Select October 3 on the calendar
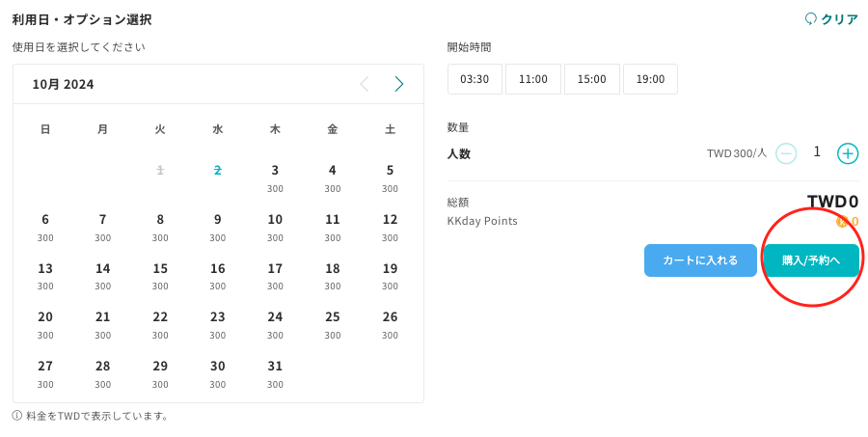 275,177
